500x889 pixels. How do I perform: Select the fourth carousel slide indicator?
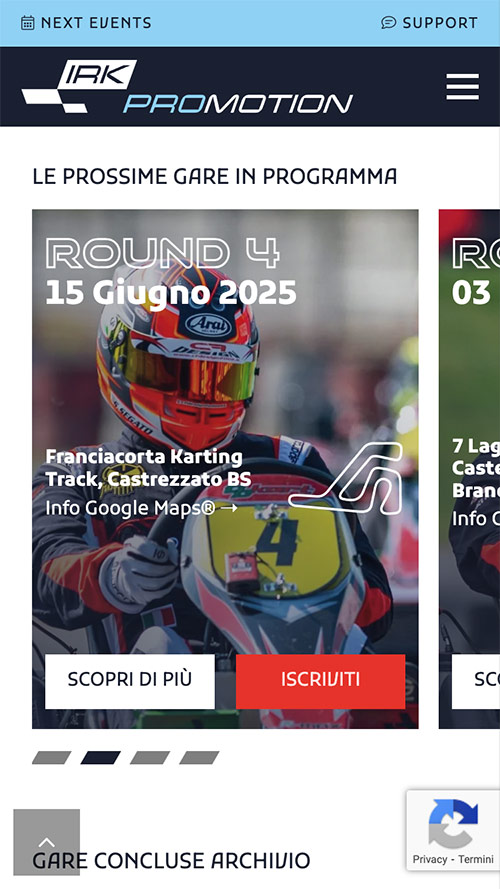(x=199, y=757)
